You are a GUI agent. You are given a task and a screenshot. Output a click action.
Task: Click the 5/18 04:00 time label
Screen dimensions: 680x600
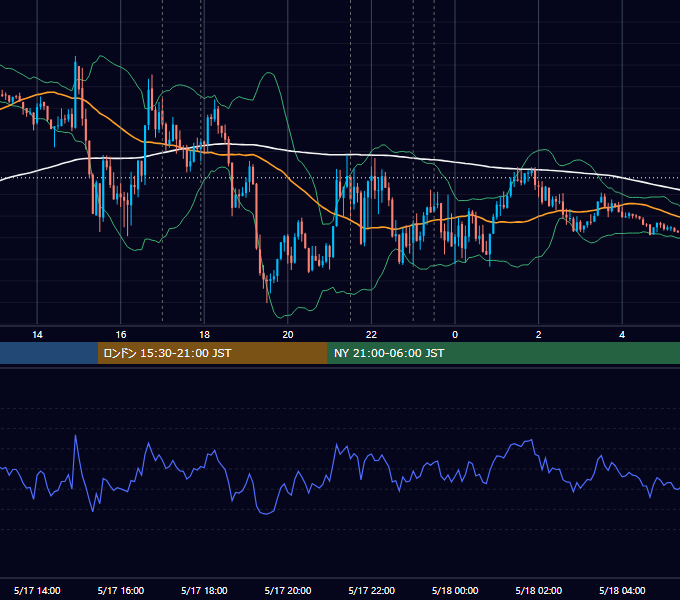pyautogui.click(x=622, y=590)
